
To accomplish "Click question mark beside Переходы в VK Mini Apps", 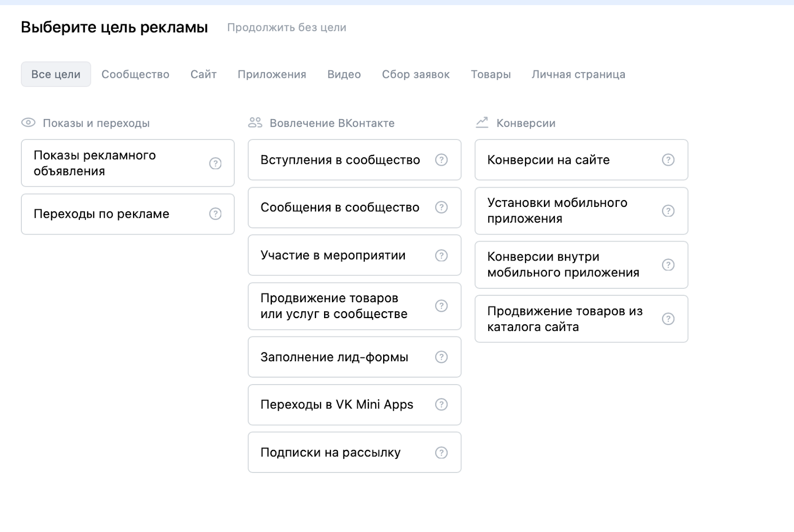I will [441, 405].
